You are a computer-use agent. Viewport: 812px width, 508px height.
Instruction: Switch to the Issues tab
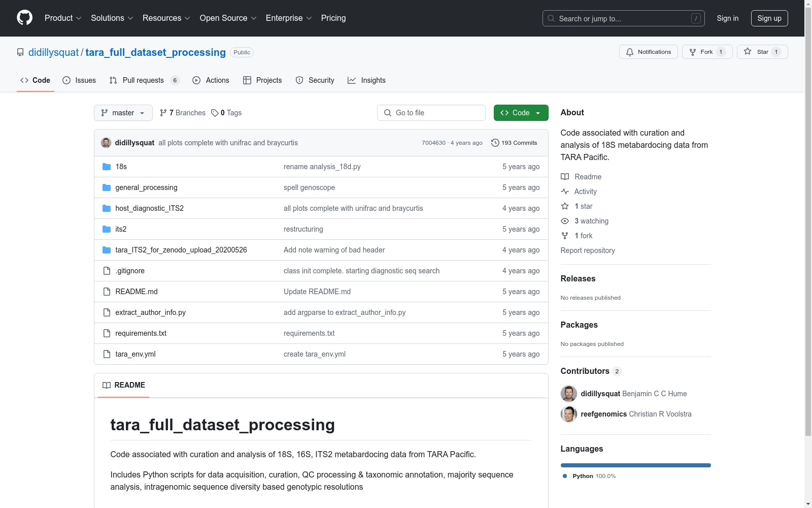(x=79, y=80)
